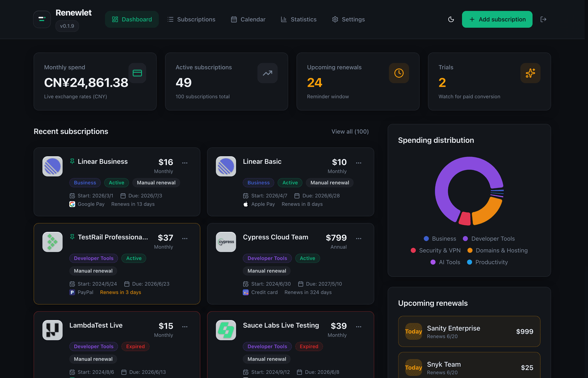
Task: Click the CN¥24,861.38 monthly spend value
Action: click(86, 83)
